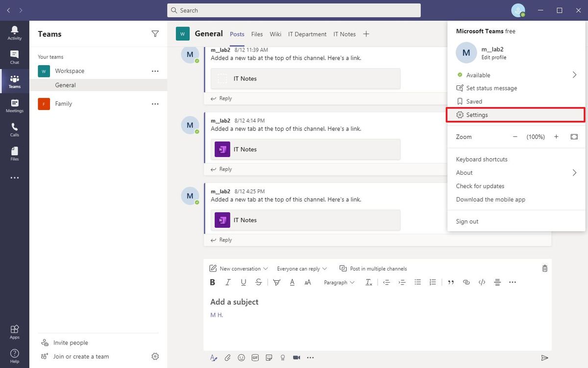Insert a GIF into the message

click(x=255, y=357)
